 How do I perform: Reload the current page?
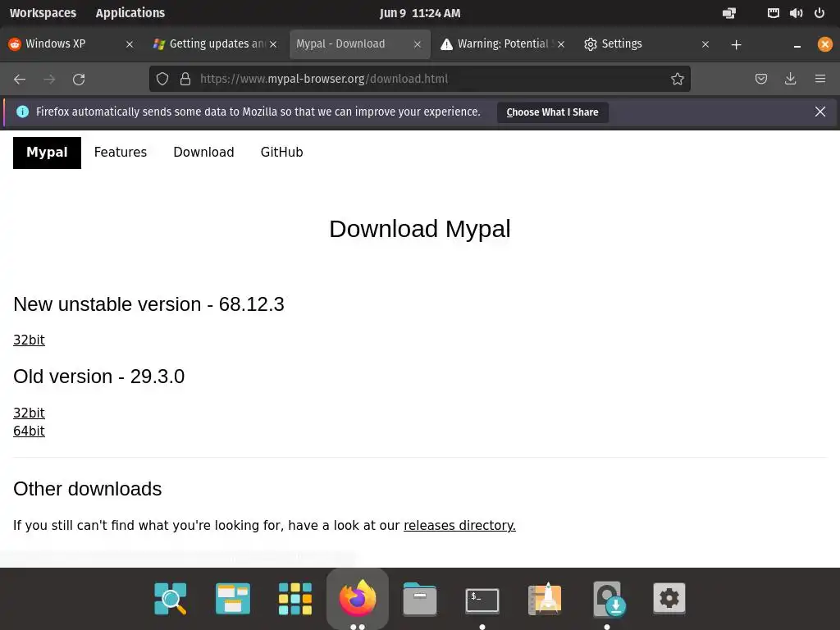coord(79,80)
